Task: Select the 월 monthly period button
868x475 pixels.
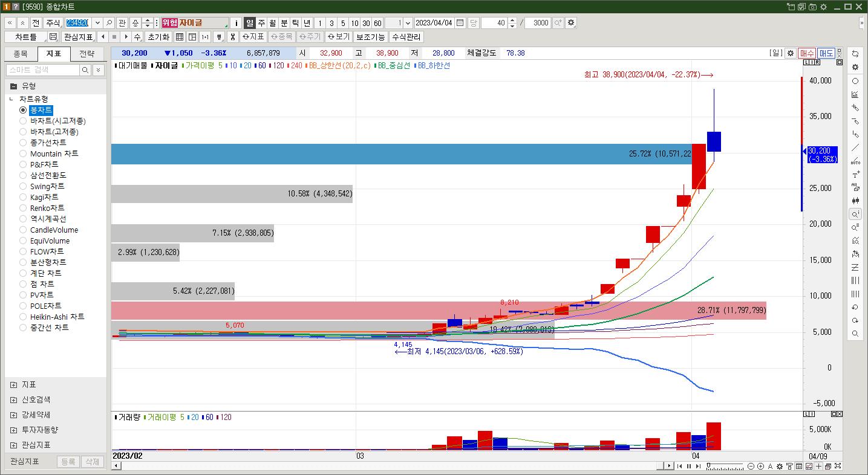Action: (x=273, y=23)
